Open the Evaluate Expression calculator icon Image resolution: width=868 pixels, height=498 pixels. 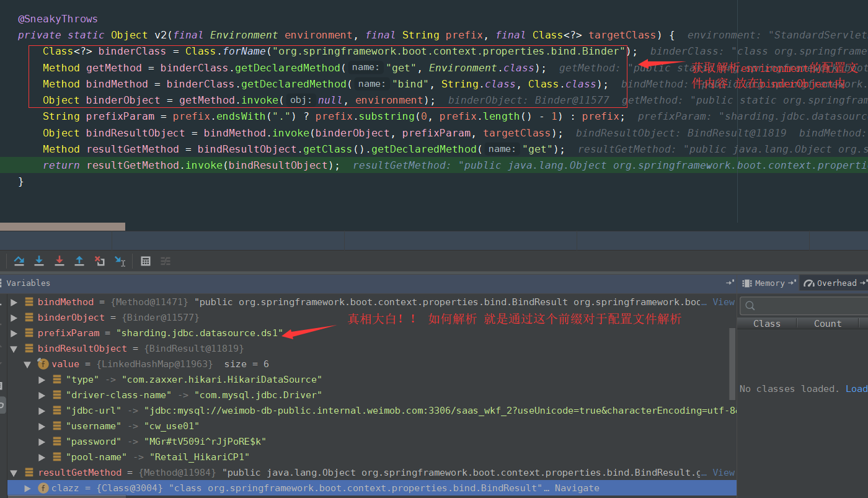[146, 261]
